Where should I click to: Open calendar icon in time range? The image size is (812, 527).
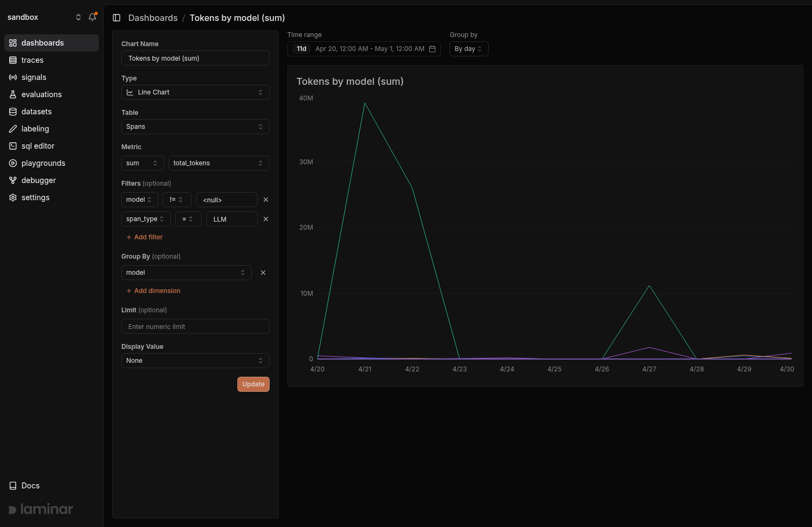[432, 49]
